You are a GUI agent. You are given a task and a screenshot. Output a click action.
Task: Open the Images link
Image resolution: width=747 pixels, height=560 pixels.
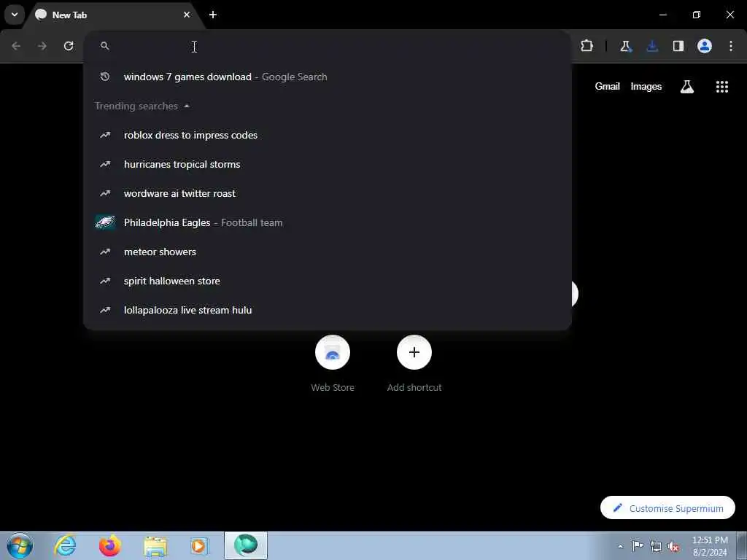tap(646, 86)
